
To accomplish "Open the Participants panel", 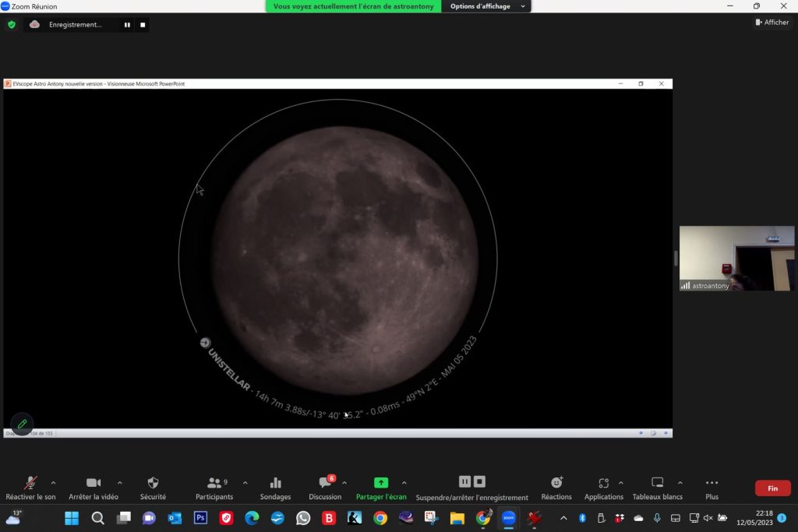I will (x=214, y=488).
